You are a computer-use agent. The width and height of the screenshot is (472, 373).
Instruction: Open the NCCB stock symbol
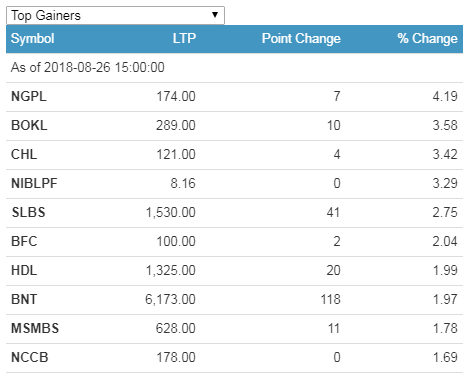[x=30, y=357]
